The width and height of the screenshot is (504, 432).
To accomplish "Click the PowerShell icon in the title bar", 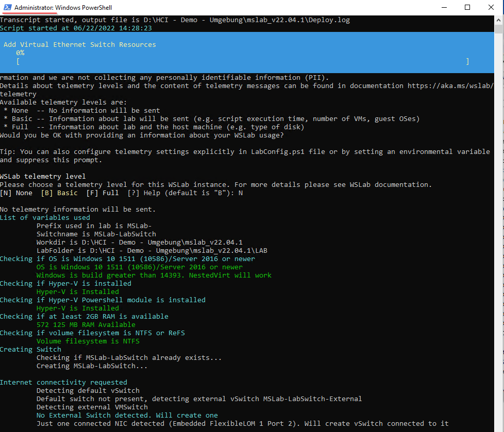I will pyautogui.click(x=7, y=7).
